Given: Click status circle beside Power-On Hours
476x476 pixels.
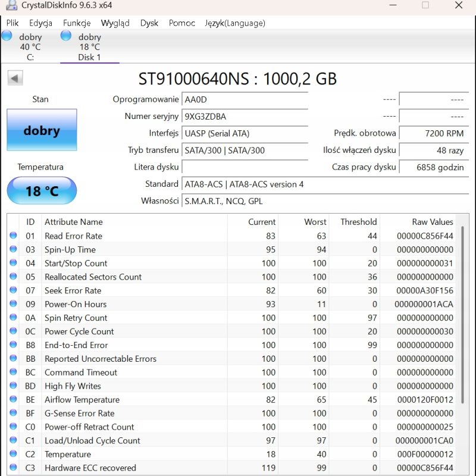Looking at the screenshot, I should coord(13,304).
